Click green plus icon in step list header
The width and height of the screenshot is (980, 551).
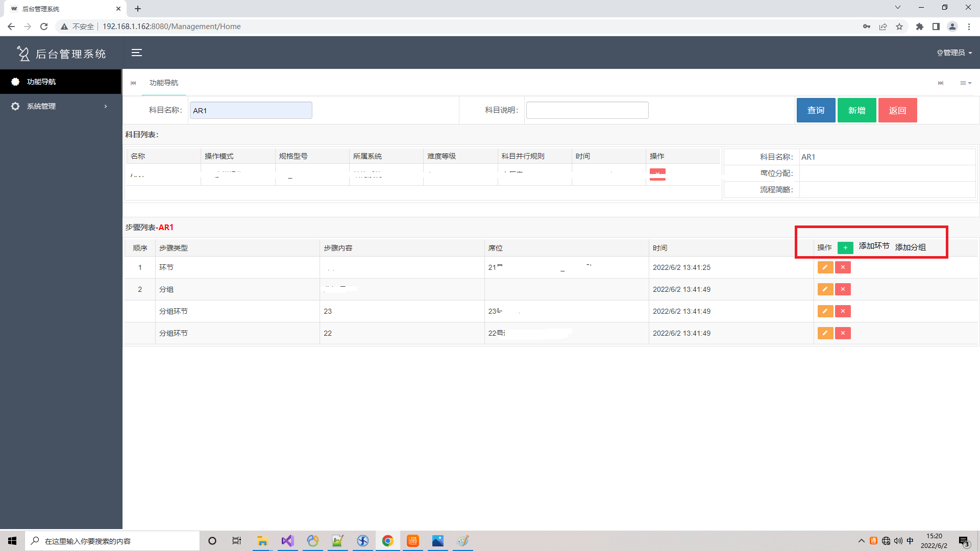(x=845, y=247)
